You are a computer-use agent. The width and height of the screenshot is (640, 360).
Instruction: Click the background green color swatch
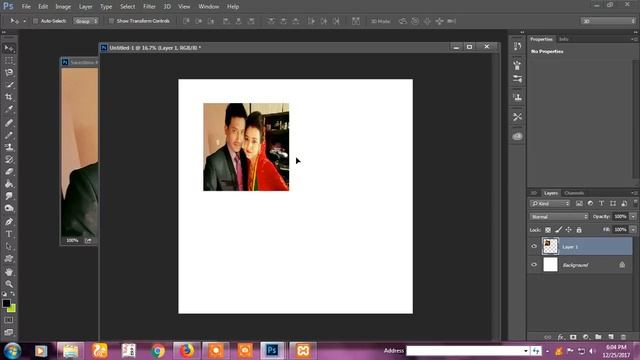[12, 309]
